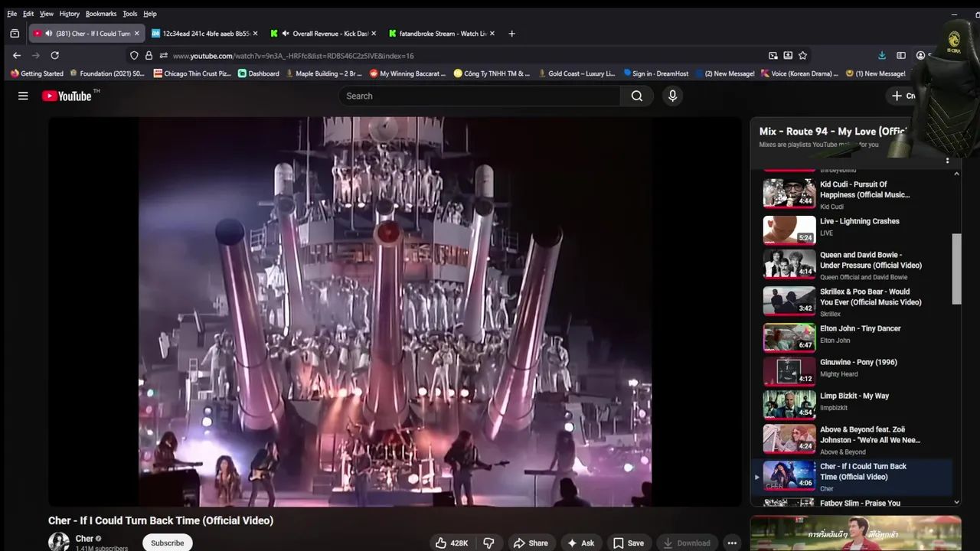
Task: Click the Download button below the video
Action: pos(687,543)
